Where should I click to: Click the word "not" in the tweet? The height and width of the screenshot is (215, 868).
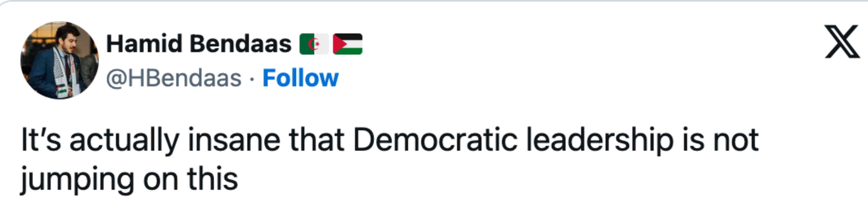click(736, 140)
